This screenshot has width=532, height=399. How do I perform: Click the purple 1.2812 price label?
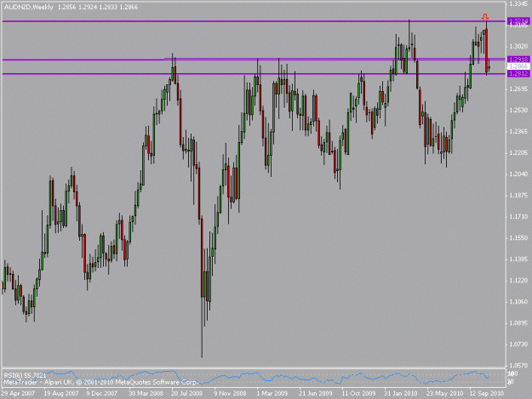coord(518,73)
